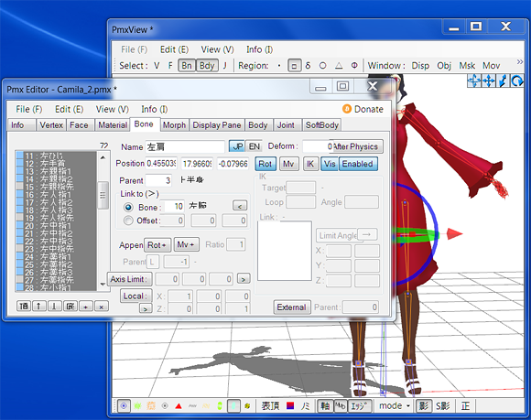The height and width of the screenshot is (420, 531).
Task: Toggle Bn selection mode in PmxView
Action: pyautogui.click(x=187, y=65)
